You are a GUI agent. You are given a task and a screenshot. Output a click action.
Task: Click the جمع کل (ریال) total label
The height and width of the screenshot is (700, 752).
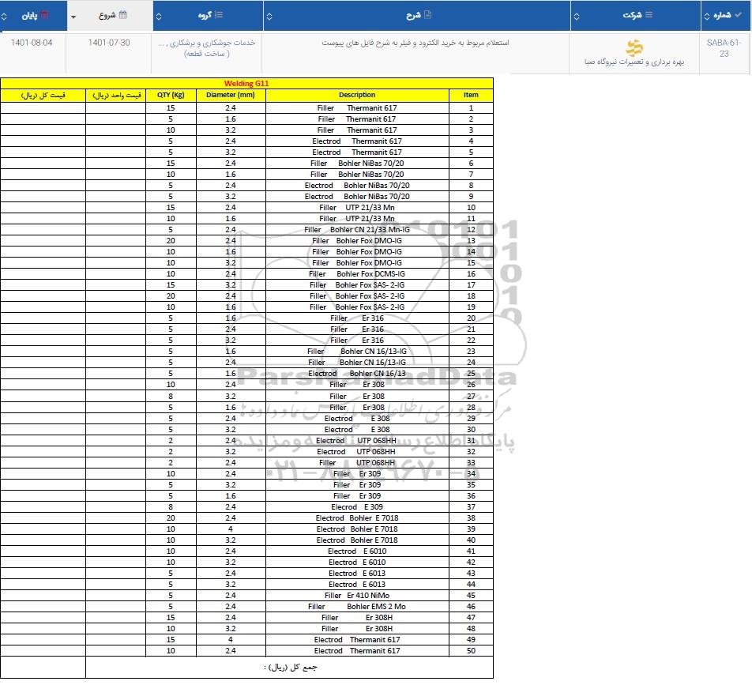point(290,667)
